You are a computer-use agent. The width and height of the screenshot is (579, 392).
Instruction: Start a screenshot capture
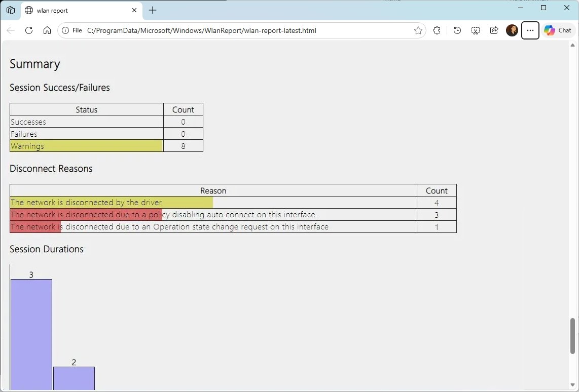pos(476,30)
